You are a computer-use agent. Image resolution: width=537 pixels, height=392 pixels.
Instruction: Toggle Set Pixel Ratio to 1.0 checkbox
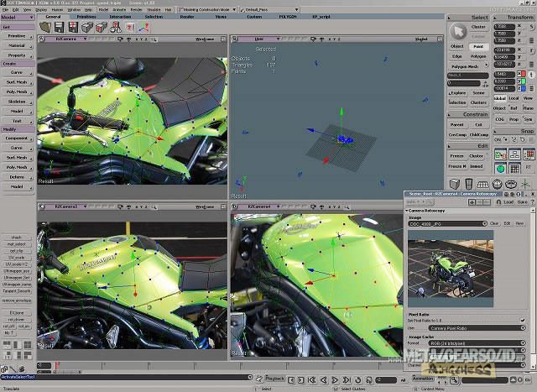[x=522, y=319]
